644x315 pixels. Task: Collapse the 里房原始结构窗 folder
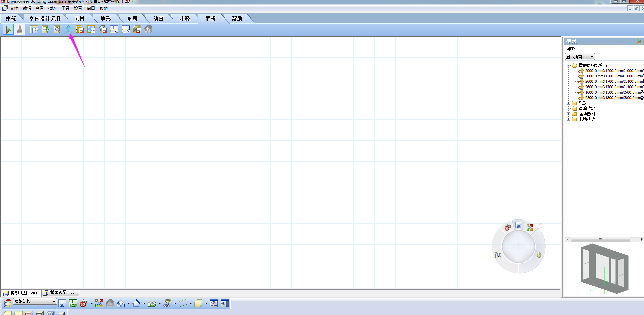[x=568, y=66]
